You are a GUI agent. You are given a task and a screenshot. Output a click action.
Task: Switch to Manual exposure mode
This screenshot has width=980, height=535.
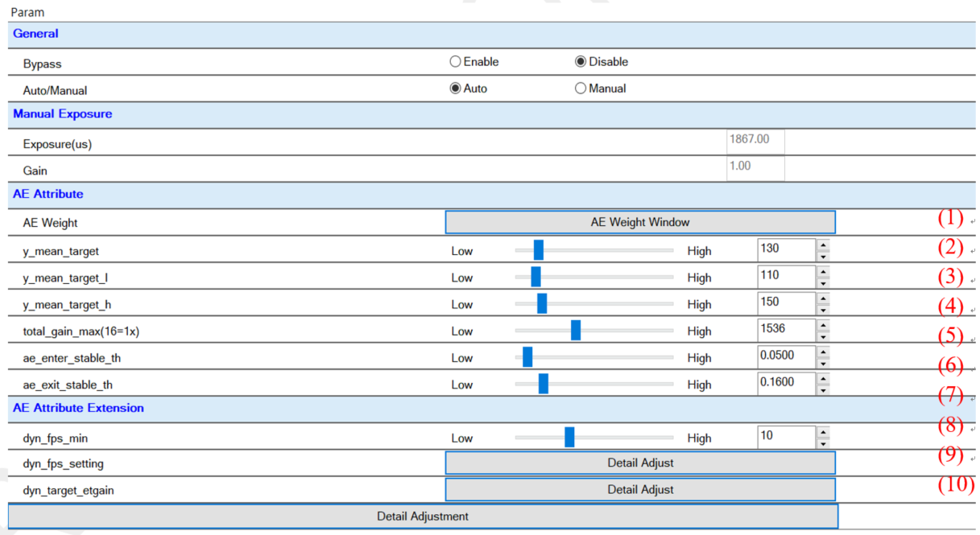tap(581, 88)
